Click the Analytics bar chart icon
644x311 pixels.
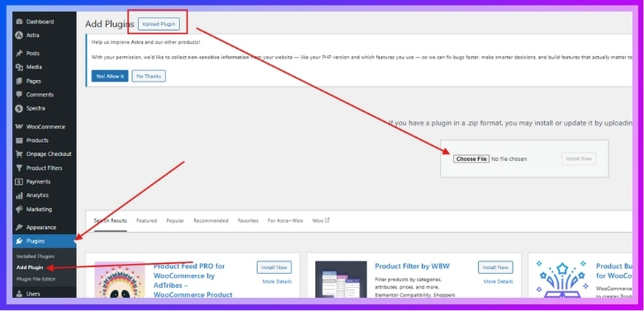click(x=19, y=196)
